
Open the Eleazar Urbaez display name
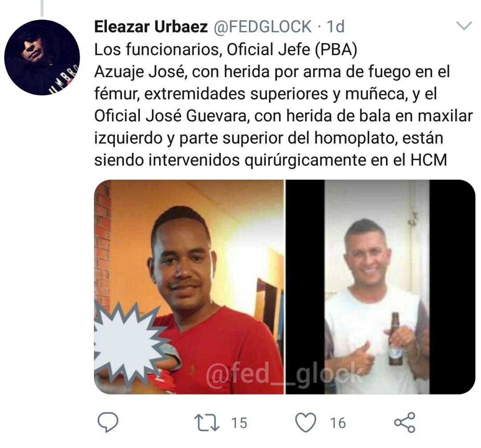pyautogui.click(x=151, y=27)
